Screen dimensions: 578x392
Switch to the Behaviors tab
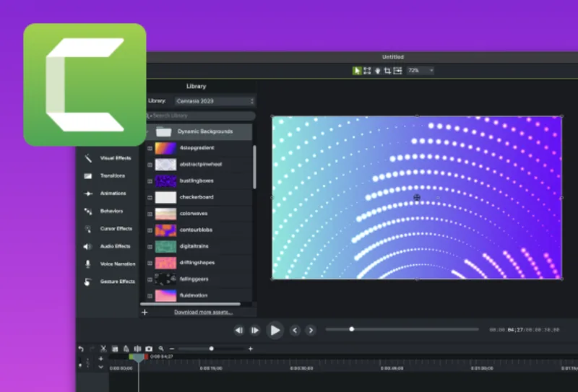coord(103,211)
